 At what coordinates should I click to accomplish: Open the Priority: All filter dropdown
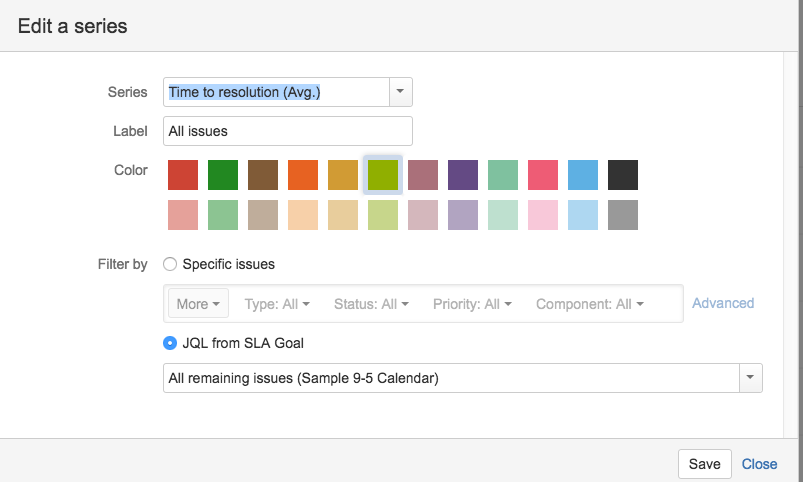tap(472, 304)
